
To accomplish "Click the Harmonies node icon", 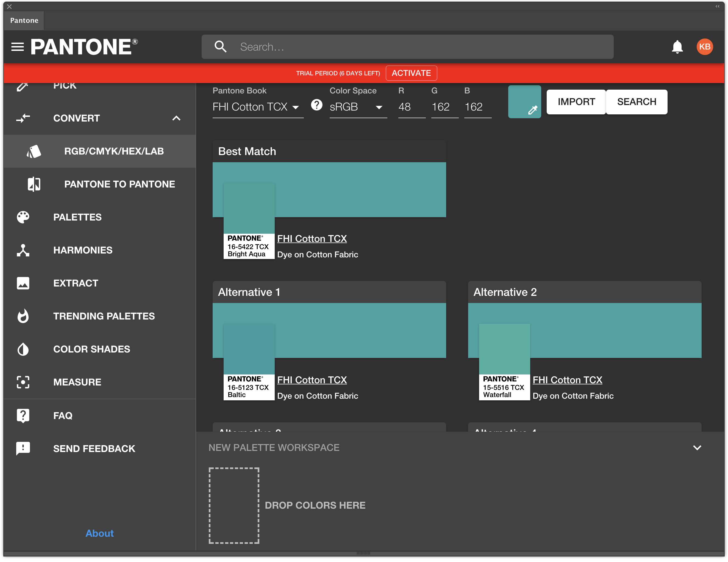I will [23, 250].
